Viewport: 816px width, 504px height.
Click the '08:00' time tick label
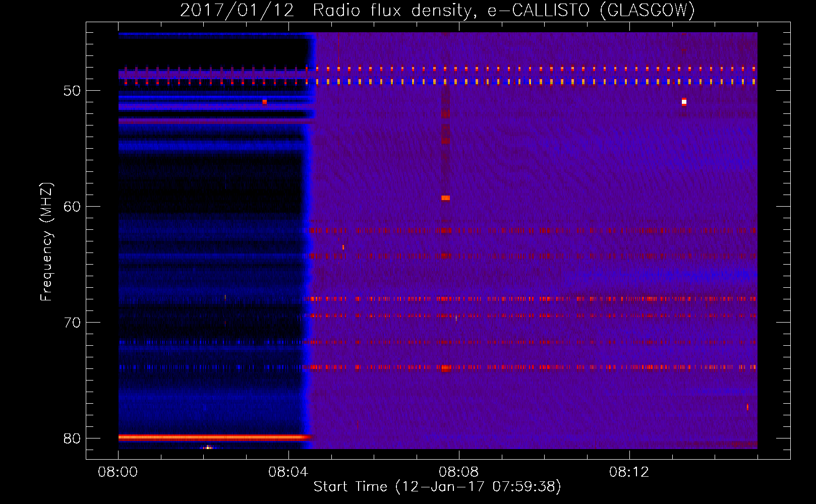pos(118,472)
